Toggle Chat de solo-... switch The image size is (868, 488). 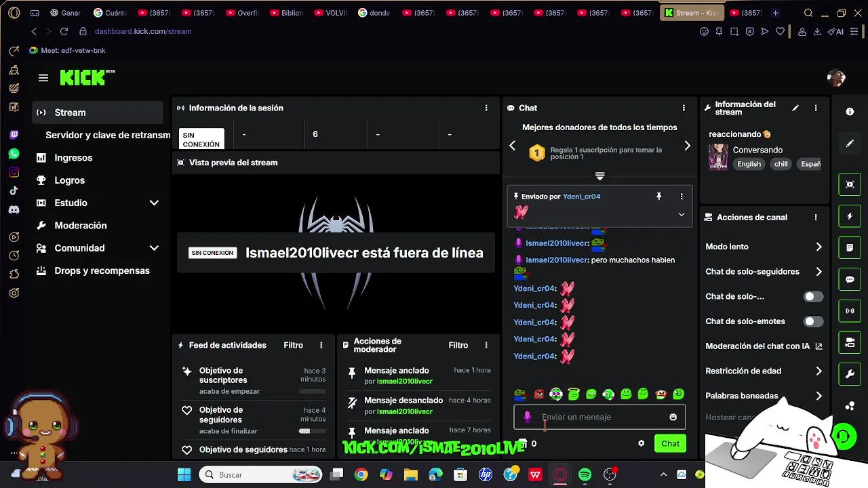(813, 296)
